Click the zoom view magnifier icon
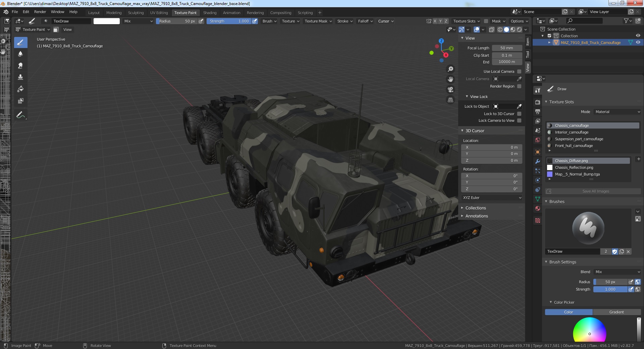 click(450, 69)
